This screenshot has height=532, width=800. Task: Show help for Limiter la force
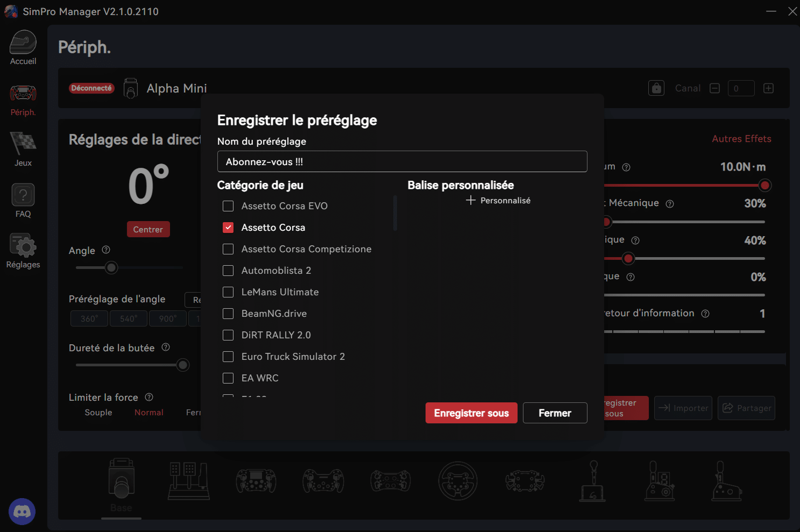click(149, 397)
